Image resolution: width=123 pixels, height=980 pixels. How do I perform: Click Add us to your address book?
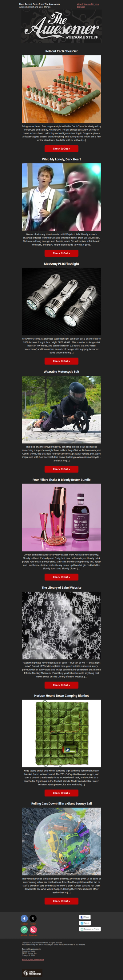click(33, 959)
